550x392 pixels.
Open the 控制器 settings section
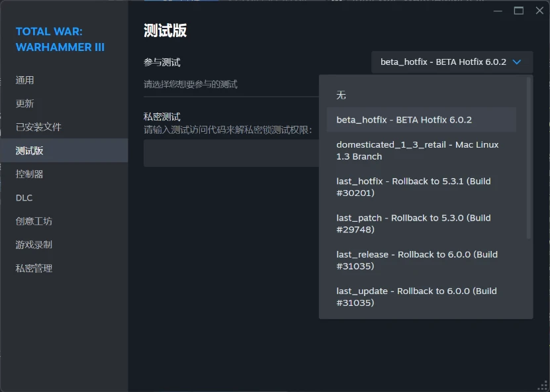tap(64, 174)
